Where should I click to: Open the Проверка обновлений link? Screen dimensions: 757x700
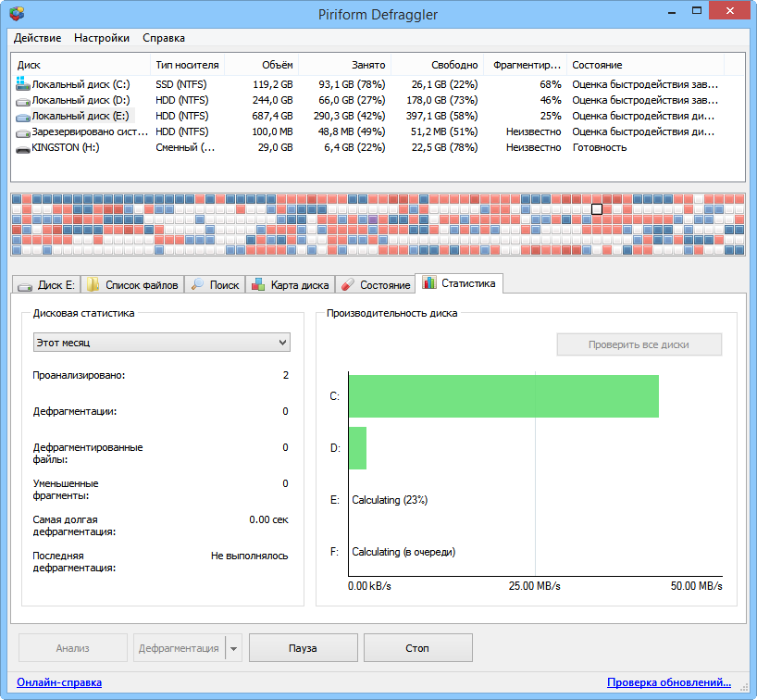pyautogui.click(x=669, y=682)
